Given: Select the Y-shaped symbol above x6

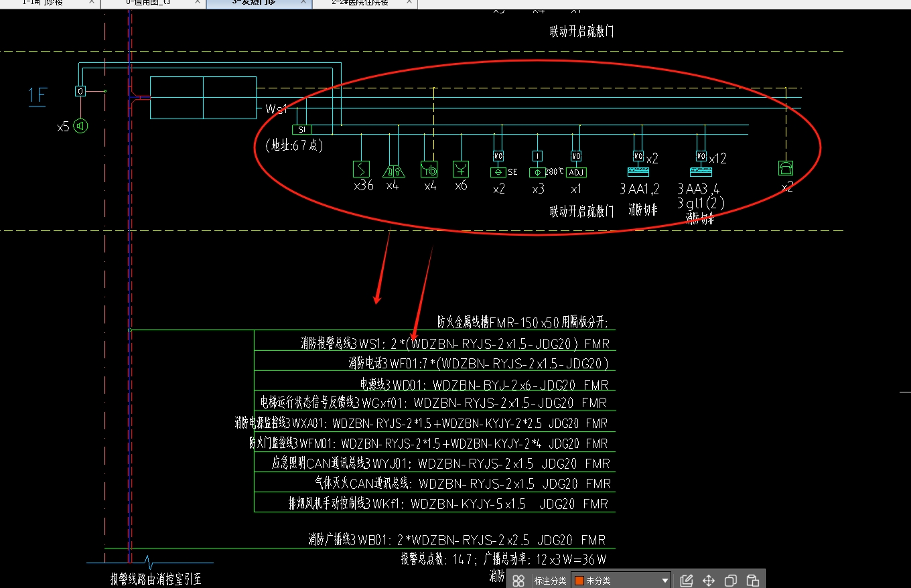Looking at the screenshot, I should 461,169.
